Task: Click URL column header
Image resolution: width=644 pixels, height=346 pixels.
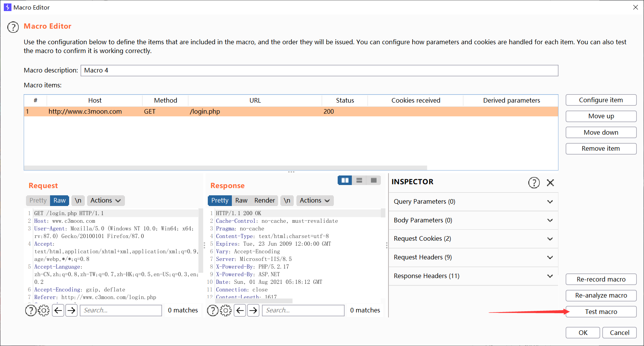Action: (x=255, y=101)
